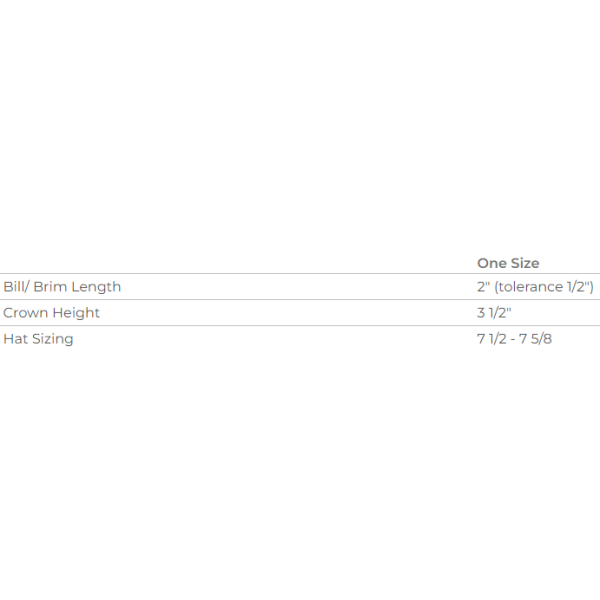Click the word Crown in second row
This screenshot has height=600, width=600.
click(x=26, y=313)
